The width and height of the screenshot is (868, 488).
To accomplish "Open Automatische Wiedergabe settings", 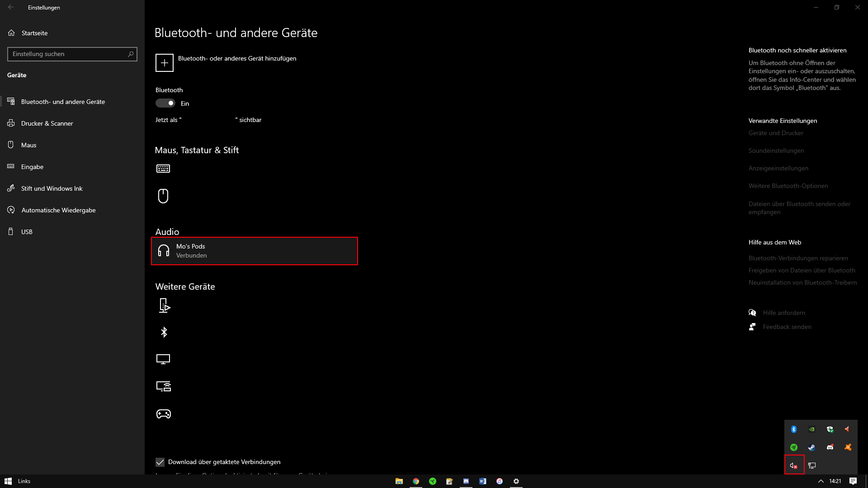I will (x=72, y=210).
